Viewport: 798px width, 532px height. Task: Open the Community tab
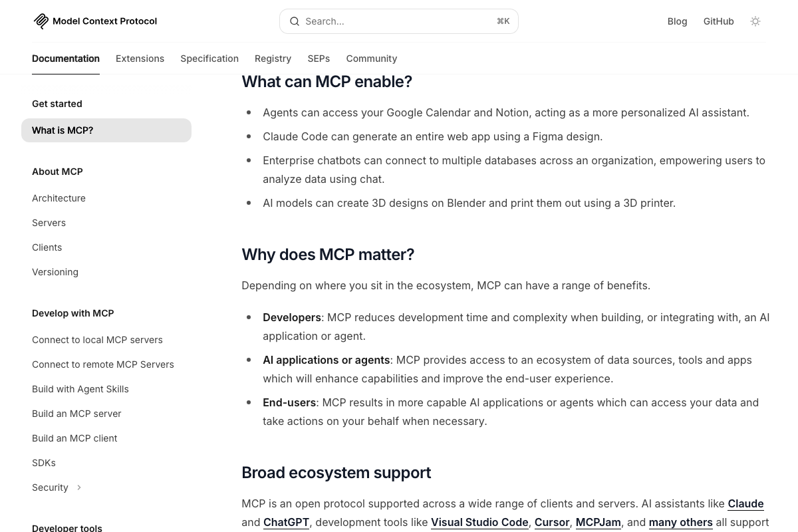(371, 59)
